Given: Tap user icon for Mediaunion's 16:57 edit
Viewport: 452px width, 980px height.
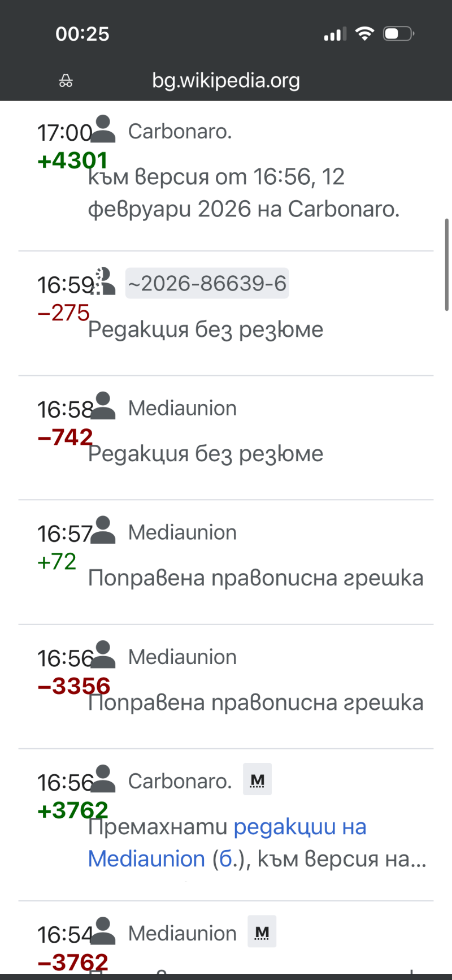Looking at the screenshot, I should click(103, 530).
